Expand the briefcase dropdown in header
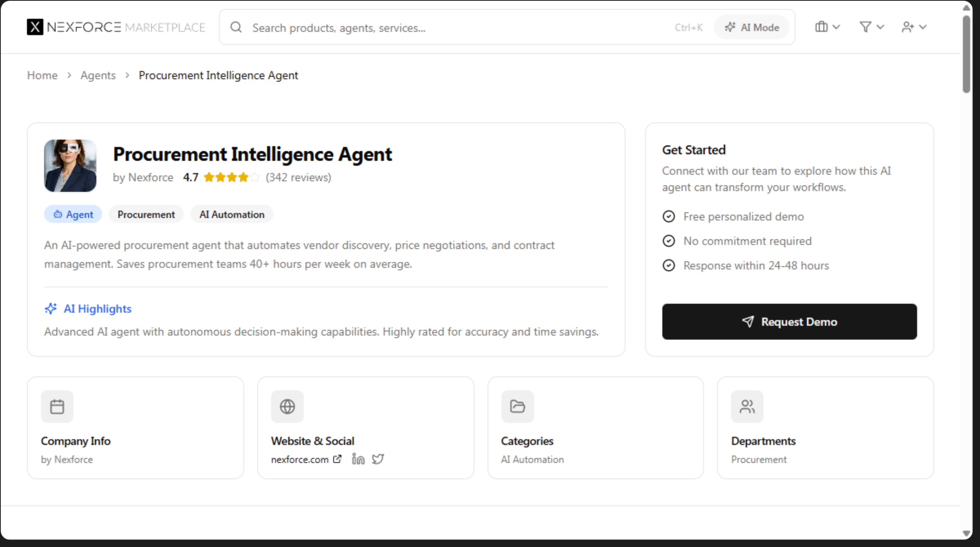The height and width of the screenshot is (547, 980). click(827, 27)
